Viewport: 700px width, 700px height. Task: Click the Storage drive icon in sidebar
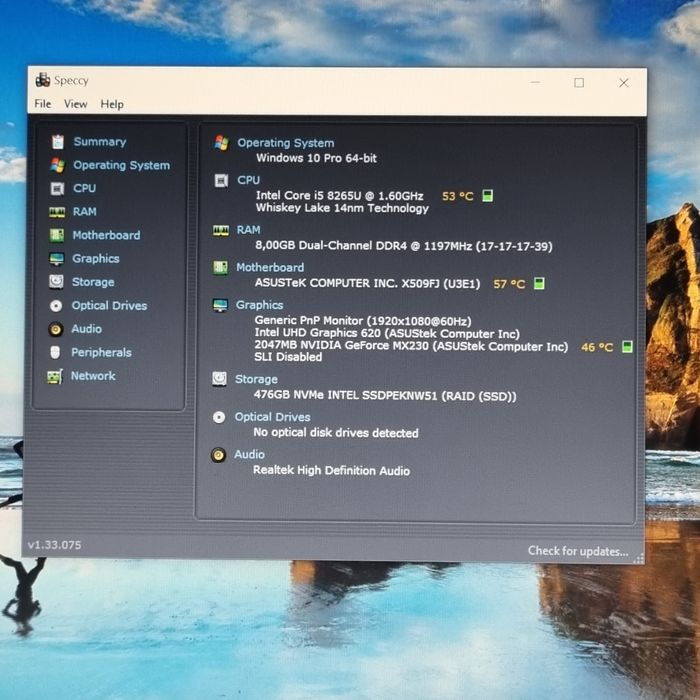(56, 282)
